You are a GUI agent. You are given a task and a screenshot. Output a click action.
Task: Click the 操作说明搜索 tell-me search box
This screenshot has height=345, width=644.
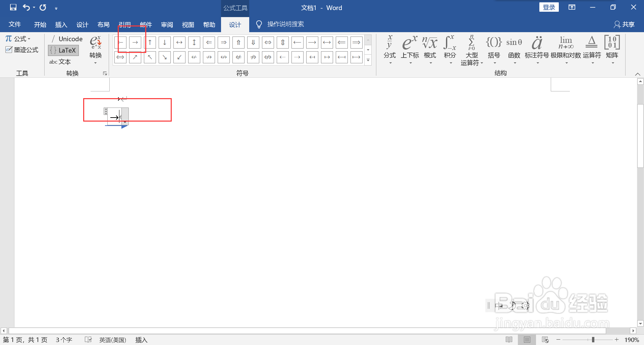[280, 24]
